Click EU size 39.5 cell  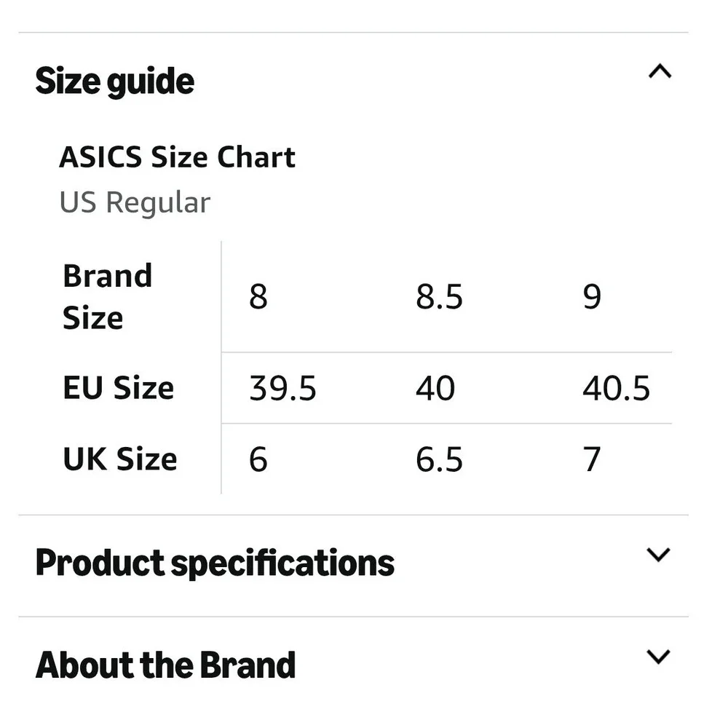click(282, 388)
